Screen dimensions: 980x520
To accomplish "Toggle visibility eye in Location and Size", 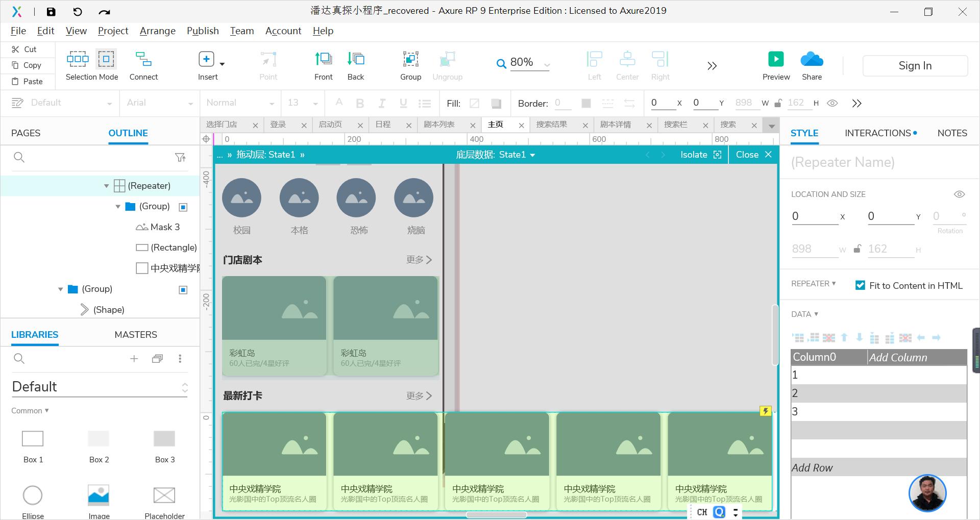I will click(959, 194).
